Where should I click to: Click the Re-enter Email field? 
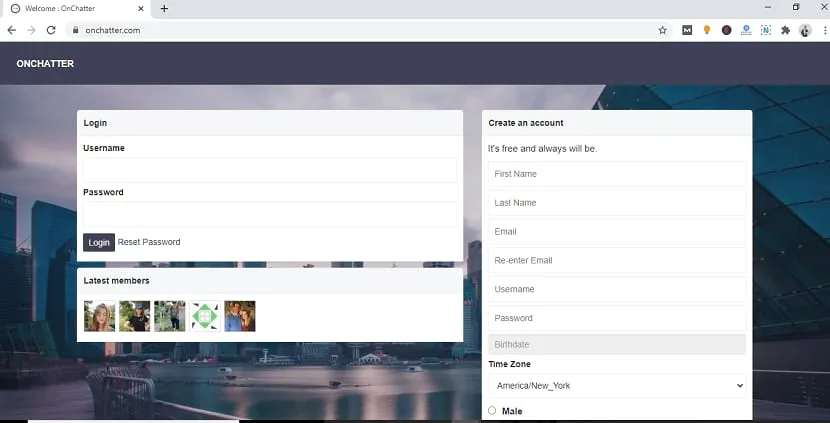[x=617, y=260]
